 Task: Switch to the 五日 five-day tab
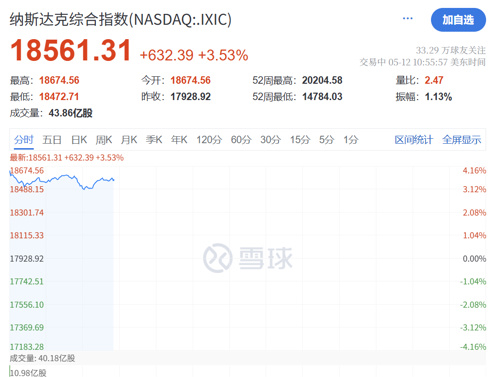click(x=52, y=140)
